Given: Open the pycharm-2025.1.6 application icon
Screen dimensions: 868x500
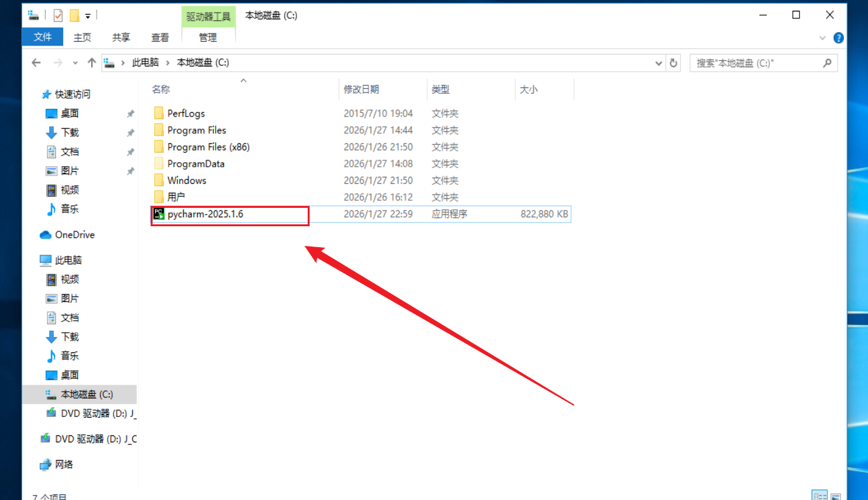Looking at the screenshot, I should (159, 214).
